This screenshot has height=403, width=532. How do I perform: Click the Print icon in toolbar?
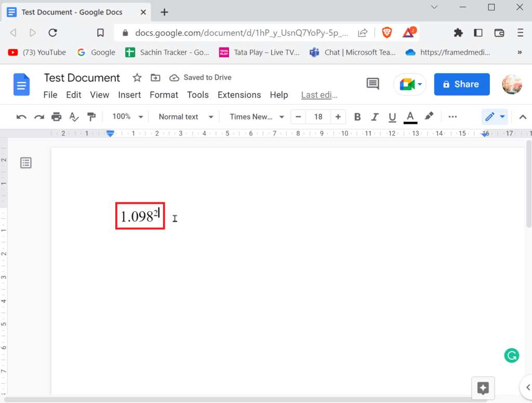pyautogui.click(x=57, y=117)
